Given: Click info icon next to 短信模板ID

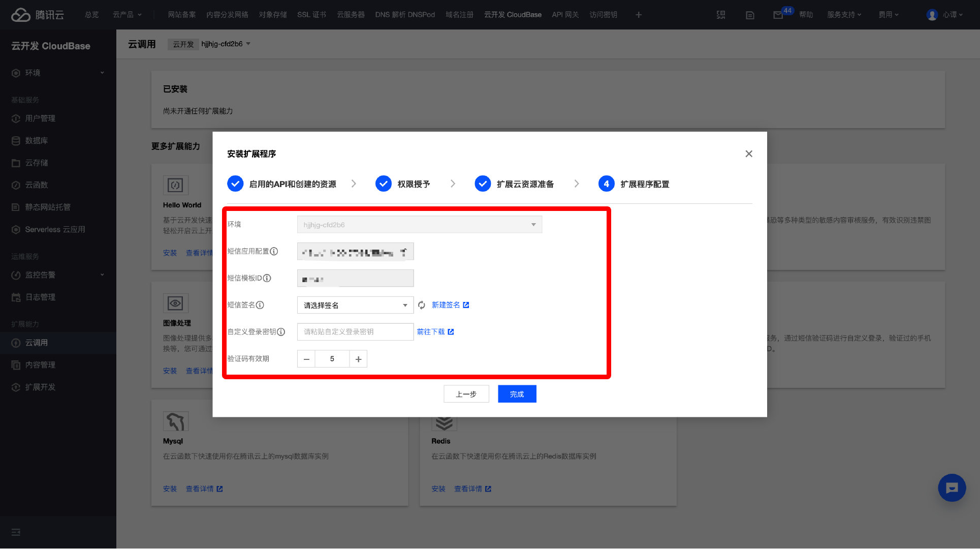Looking at the screenshot, I should tap(267, 278).
